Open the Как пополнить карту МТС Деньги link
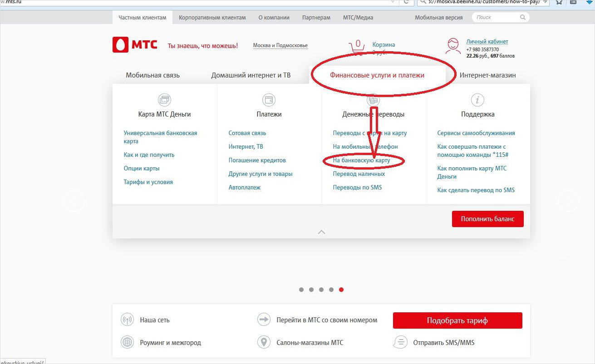 point(472,173)
